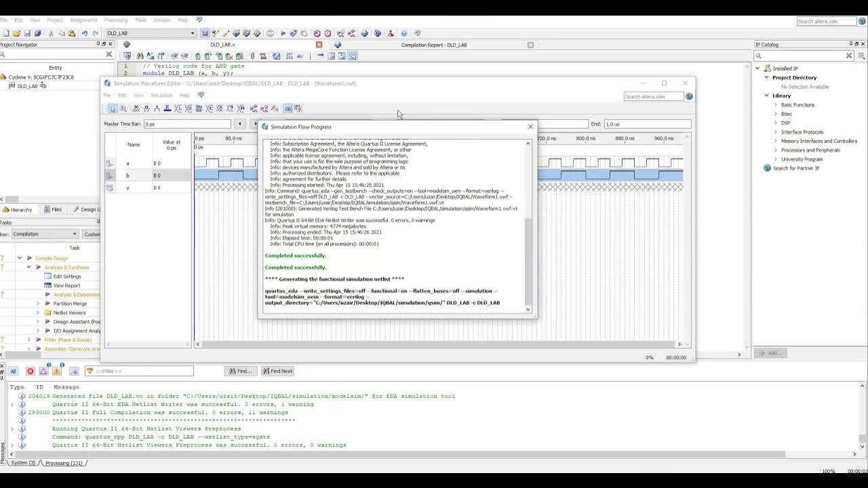Image resolution: width=868 pixels, height=488 pixels.
Task: Toggle All messages filter button
Action: point(12,371)
